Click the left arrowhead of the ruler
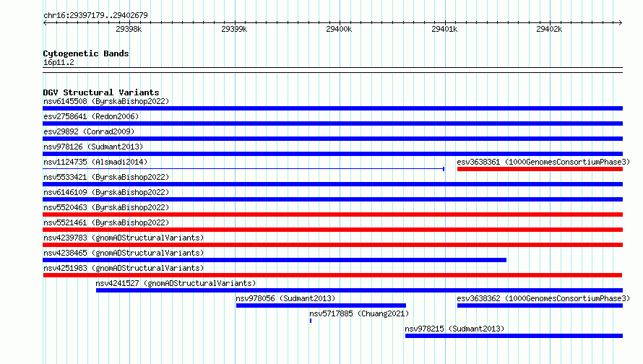 pos(45,23)
